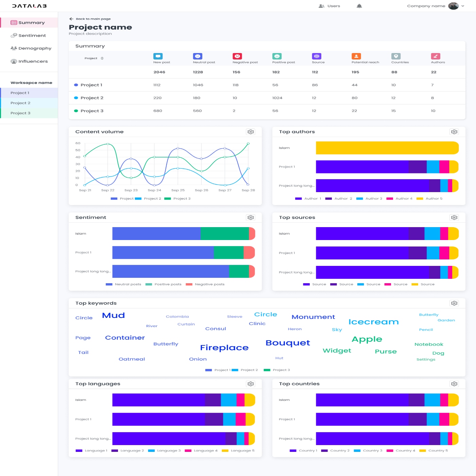Open Top authors settings gear

(454, 132)
